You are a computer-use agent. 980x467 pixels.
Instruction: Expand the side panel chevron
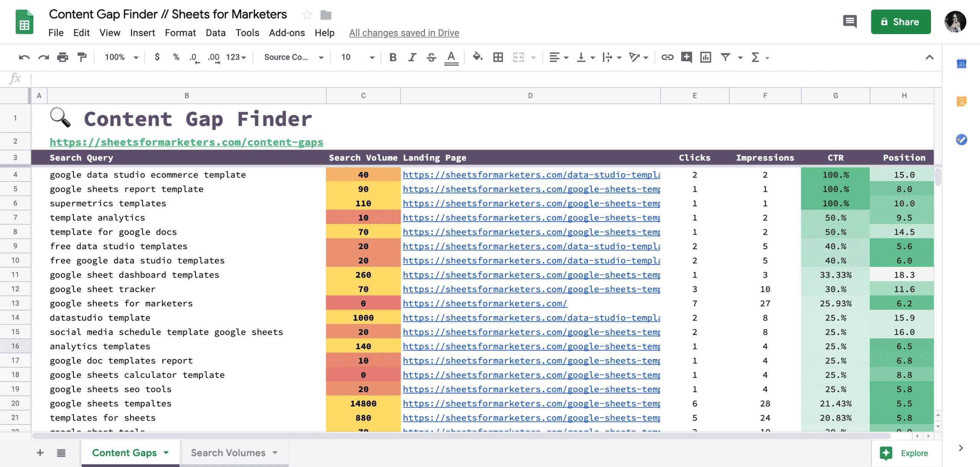coord(961,448)
